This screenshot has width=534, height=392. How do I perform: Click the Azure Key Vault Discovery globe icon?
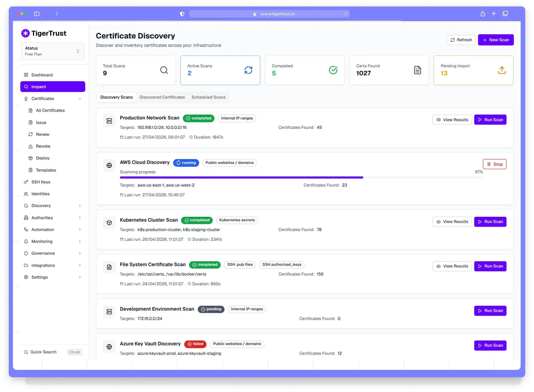[109, 347]
